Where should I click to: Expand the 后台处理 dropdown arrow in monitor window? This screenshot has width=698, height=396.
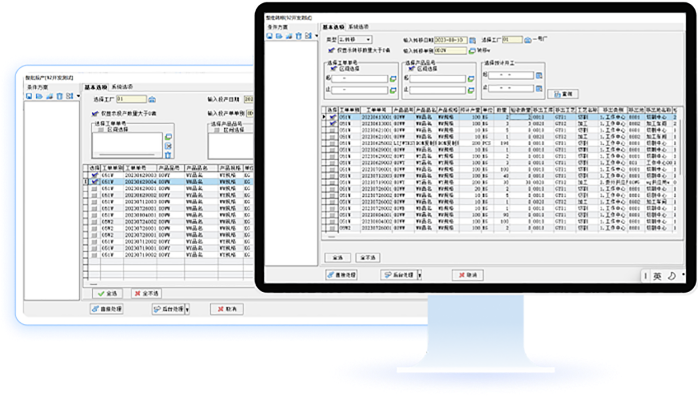419,275
